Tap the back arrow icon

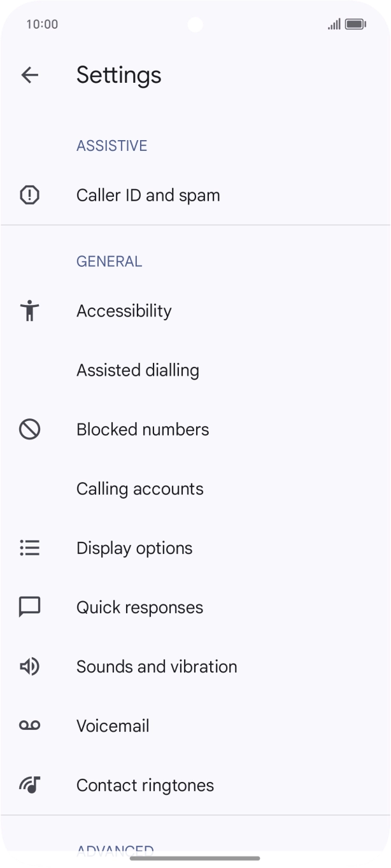click(x=30, y=75)
